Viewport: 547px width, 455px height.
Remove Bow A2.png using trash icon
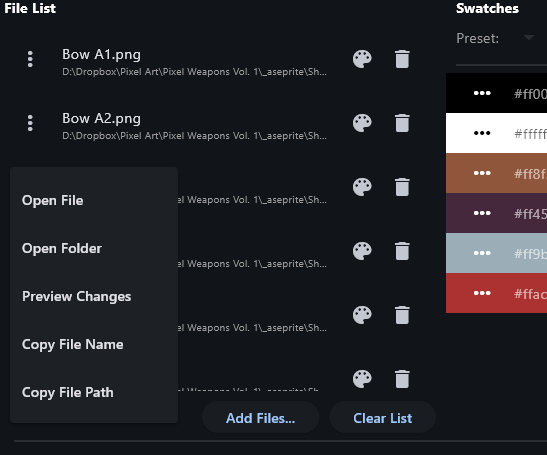[x=402, y=123]
